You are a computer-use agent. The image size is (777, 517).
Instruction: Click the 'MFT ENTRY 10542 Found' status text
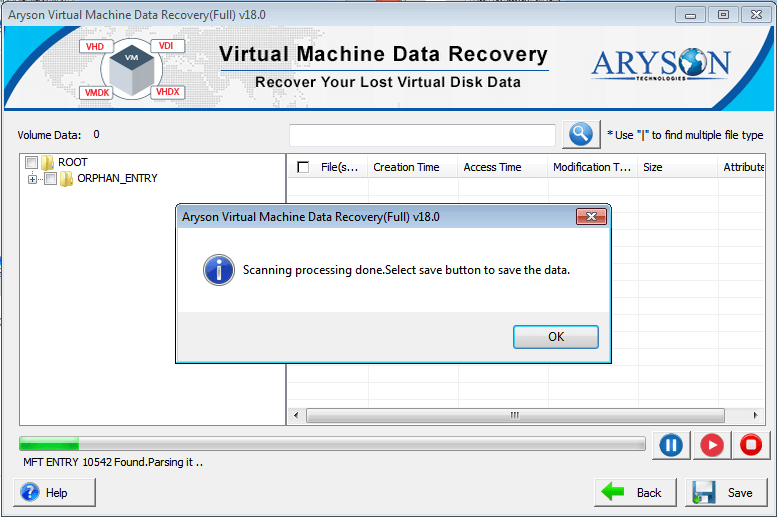(x=113, y=462)
